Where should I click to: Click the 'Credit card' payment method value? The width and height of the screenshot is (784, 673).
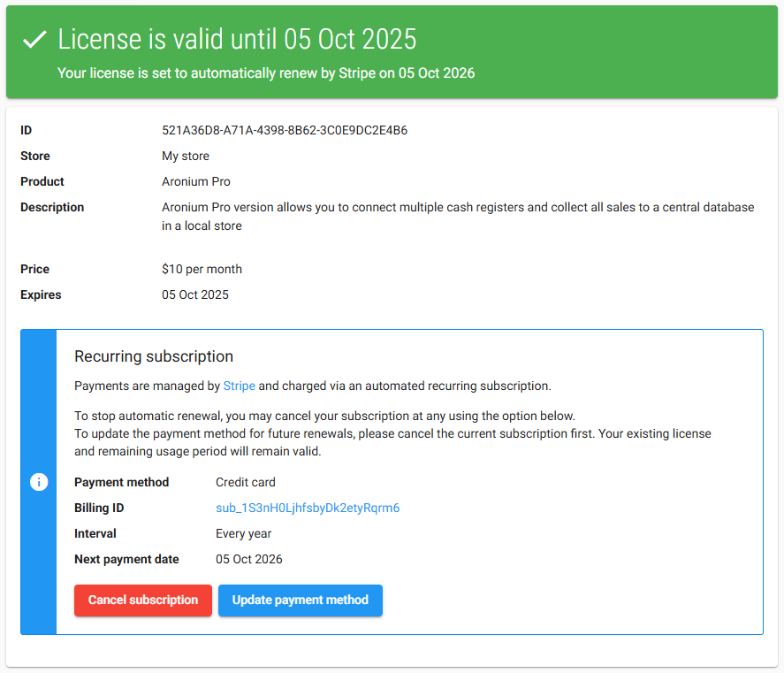[x=246, y=483]
